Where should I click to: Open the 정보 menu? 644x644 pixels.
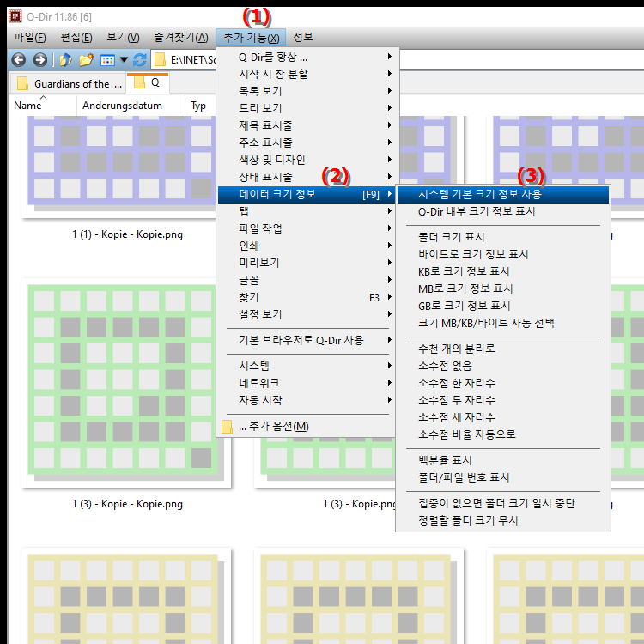click(x=303, y=38)
